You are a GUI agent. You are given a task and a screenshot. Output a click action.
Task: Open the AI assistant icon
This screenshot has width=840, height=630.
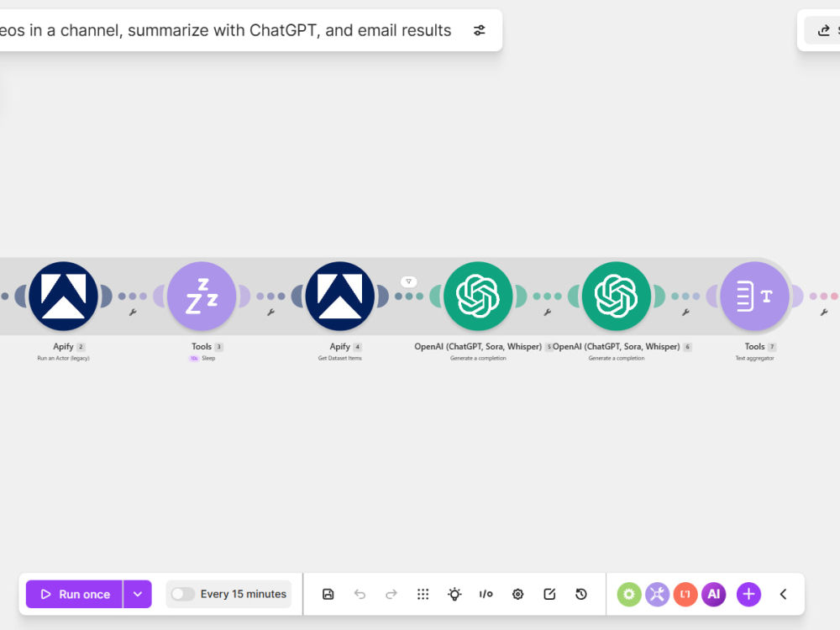[x=713, y=594]
